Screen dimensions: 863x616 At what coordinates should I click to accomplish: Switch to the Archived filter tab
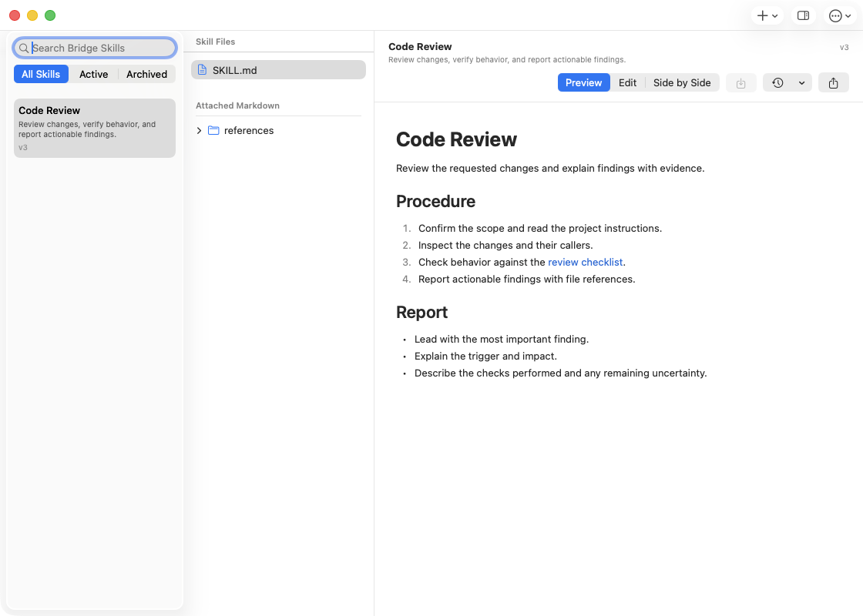pos(146,74)
